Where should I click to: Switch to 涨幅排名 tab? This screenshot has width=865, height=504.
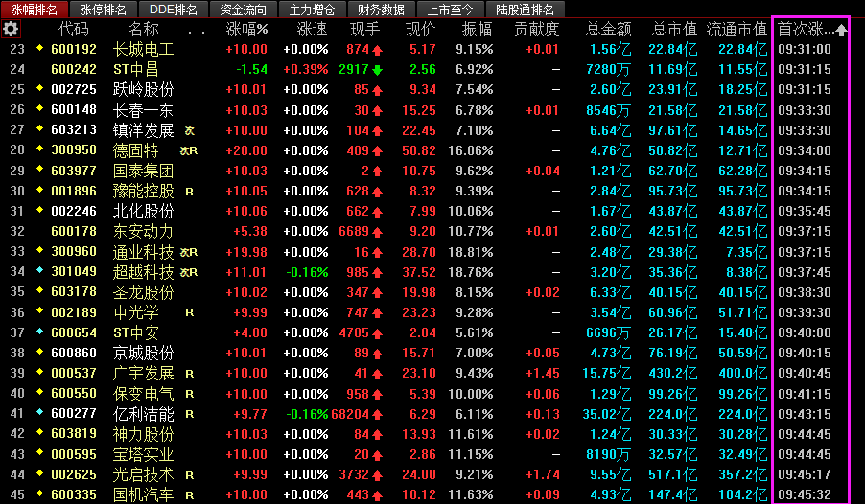coord(34,10)
